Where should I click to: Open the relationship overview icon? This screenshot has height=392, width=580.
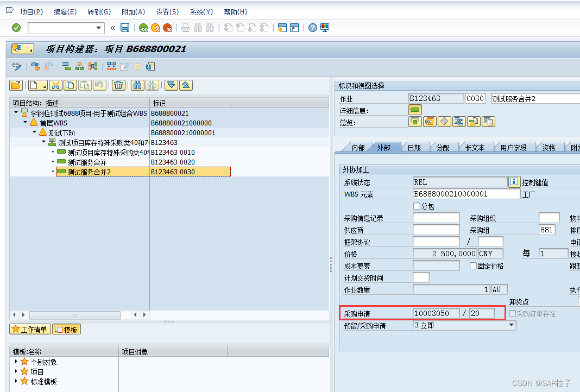tap(459, 122)
